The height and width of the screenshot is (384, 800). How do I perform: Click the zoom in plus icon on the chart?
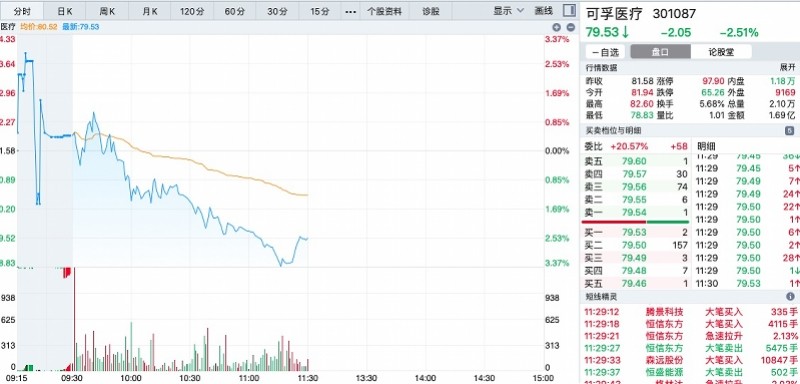556,27
